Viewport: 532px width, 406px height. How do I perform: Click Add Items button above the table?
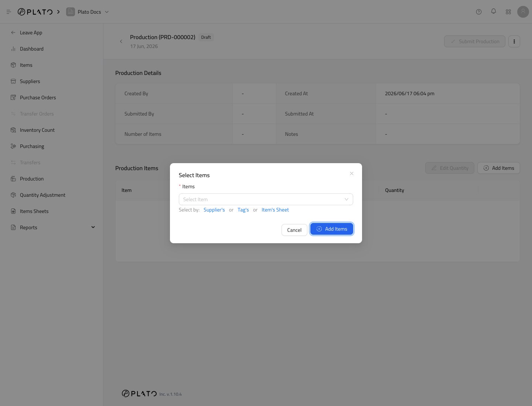499,168
